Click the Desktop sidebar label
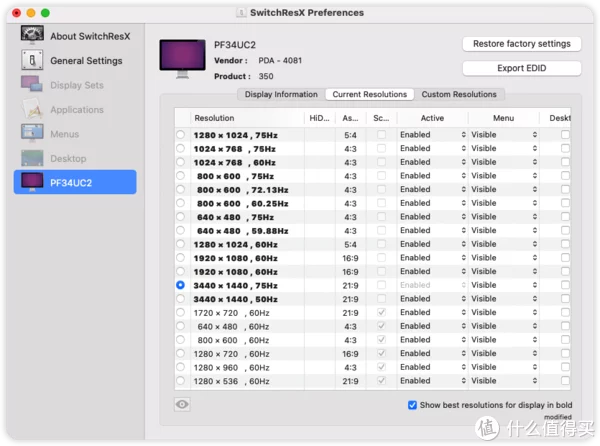This screenshot has height=446, width=600. 68,158
